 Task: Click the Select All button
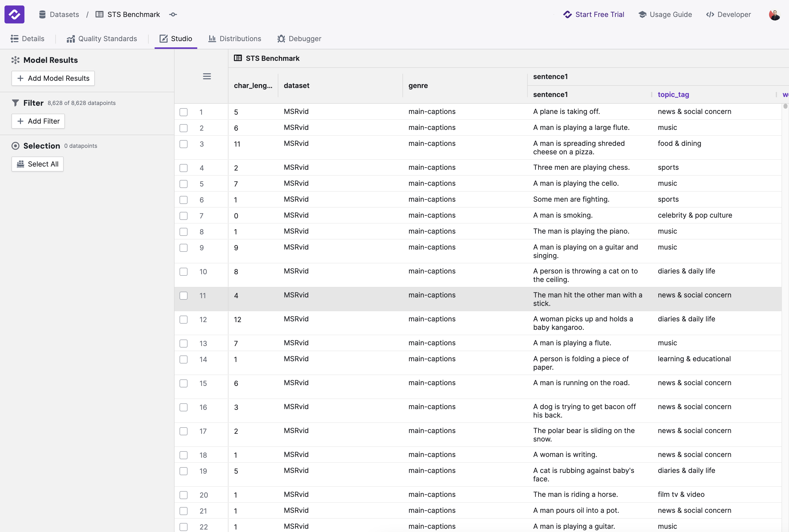pos(37,164)
